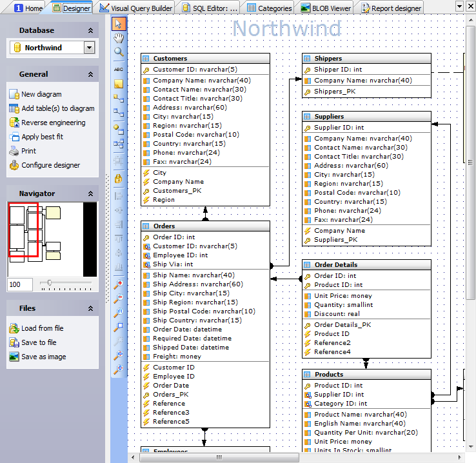Select the Order Details table title bar

click(367, 265)
